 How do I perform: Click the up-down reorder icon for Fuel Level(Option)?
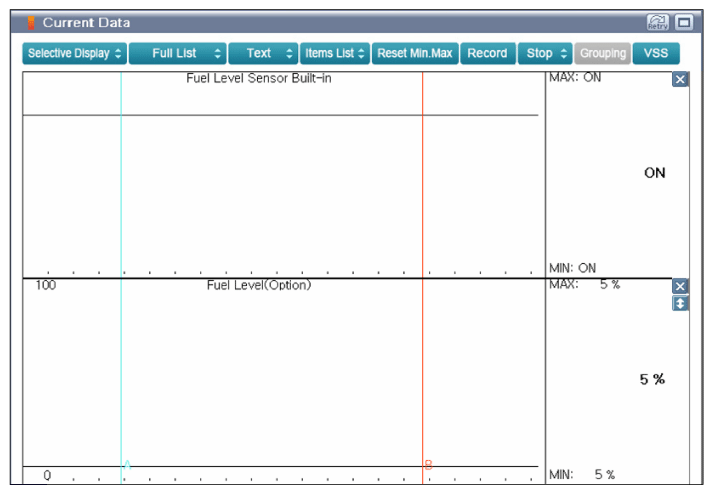point(680,303)
